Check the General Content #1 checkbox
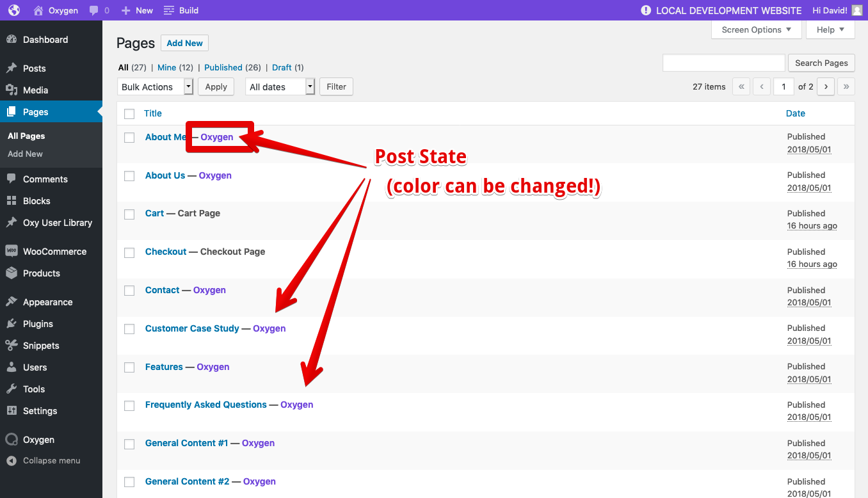The width and height of the screenshot is (868, 498). (129, 444)
